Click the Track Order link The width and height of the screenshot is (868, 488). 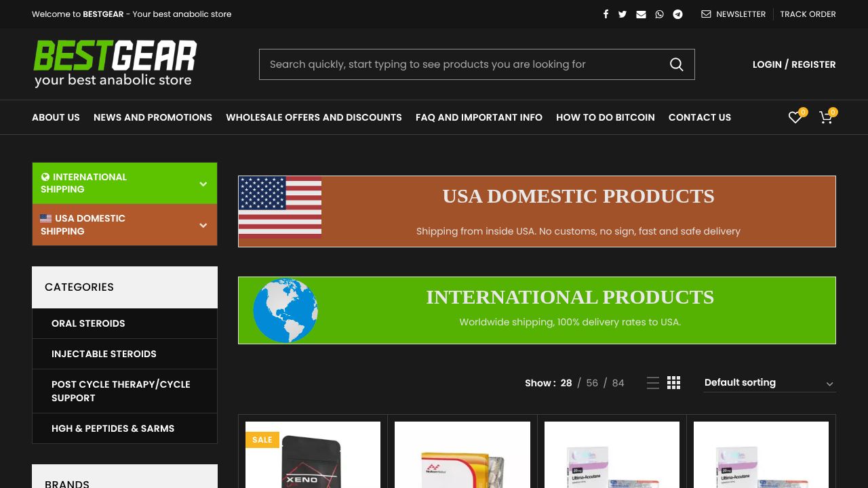click(808, 14)
